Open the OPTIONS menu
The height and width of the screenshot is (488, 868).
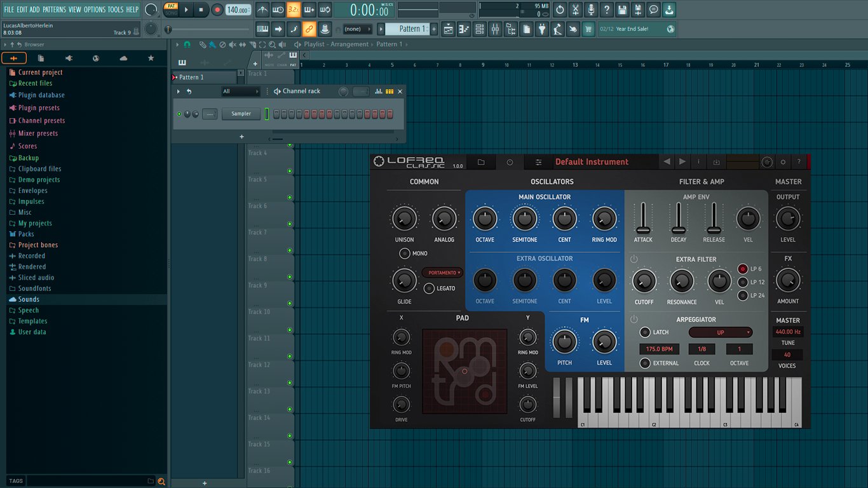pos(95,10)
